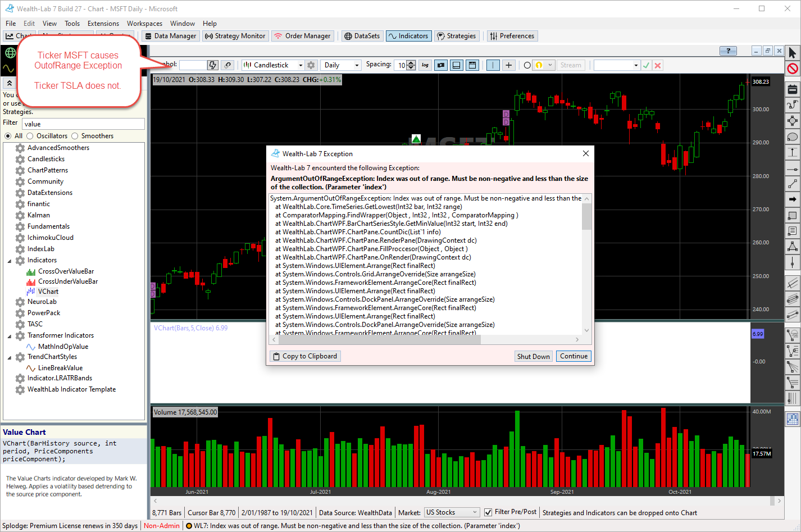The width and height of the screenshot is (801, 532).
Task: Click the link chain icon button
Action: (227, 65)
